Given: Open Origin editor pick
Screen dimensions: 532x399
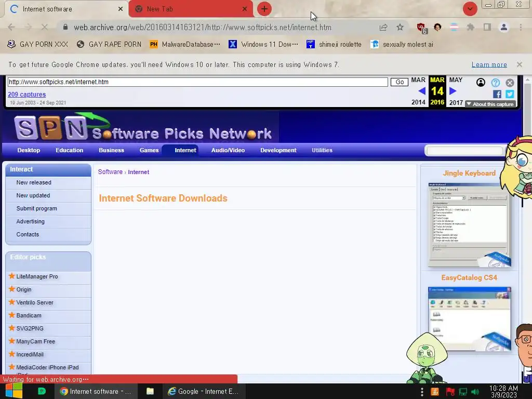Looking at the screenshot, I should [24, 289].
